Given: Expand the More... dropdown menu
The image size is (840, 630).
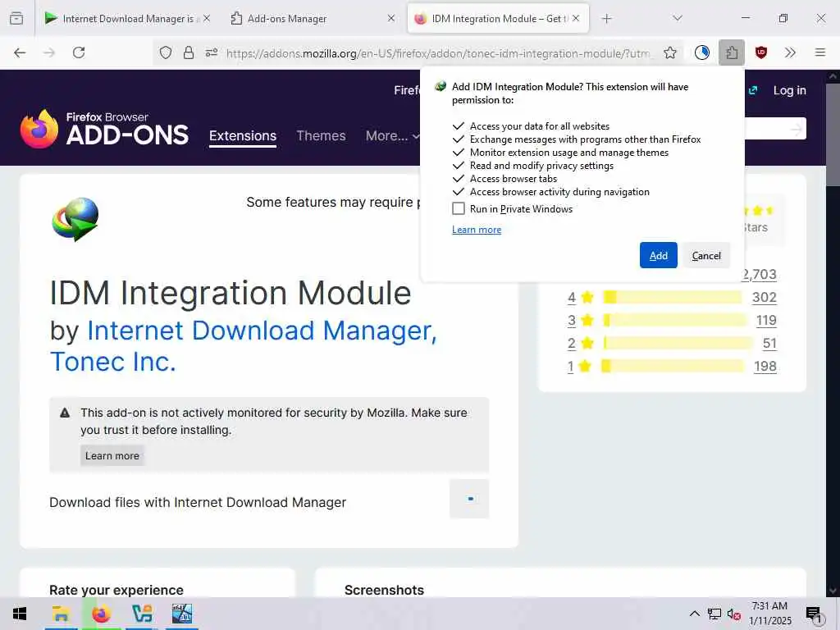Looking at the screenshot, I should coord(391,136).
